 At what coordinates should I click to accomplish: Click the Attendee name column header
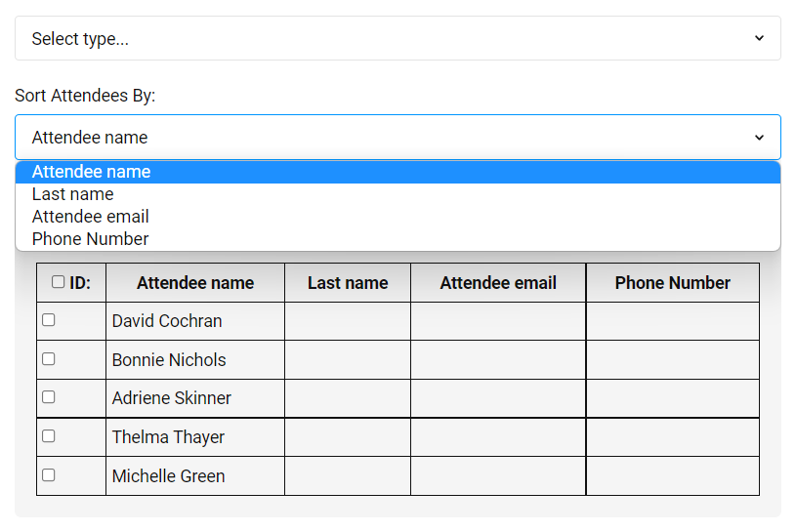[195, 283]
